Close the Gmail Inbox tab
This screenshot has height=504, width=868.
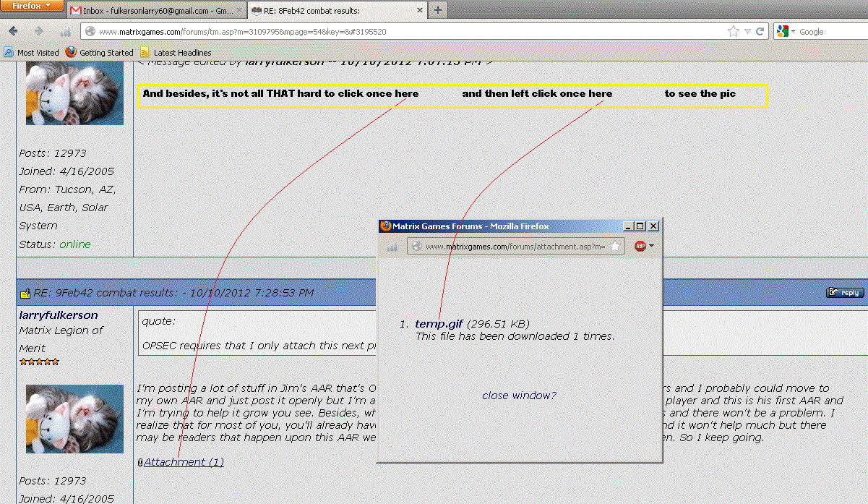click(x=239, y=12)
